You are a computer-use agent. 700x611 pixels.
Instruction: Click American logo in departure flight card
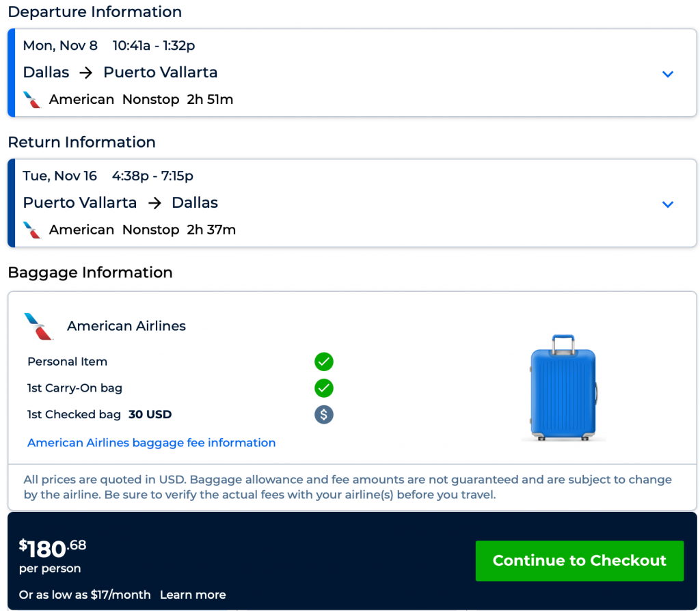point(32,100)
